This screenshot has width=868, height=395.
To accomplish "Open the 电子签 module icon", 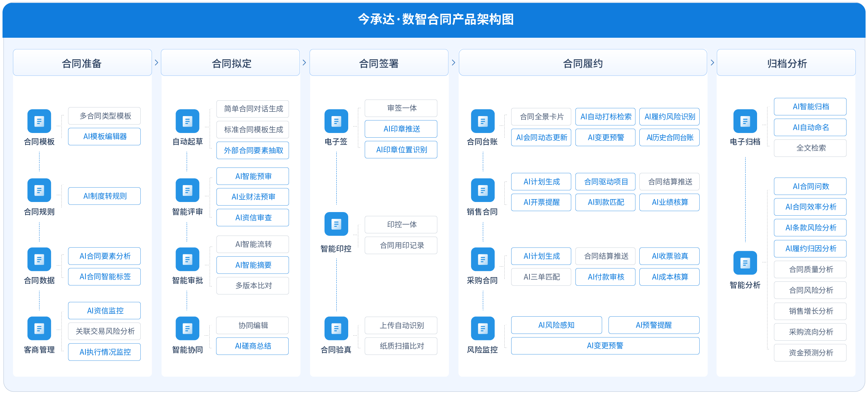I will [336, 121].
